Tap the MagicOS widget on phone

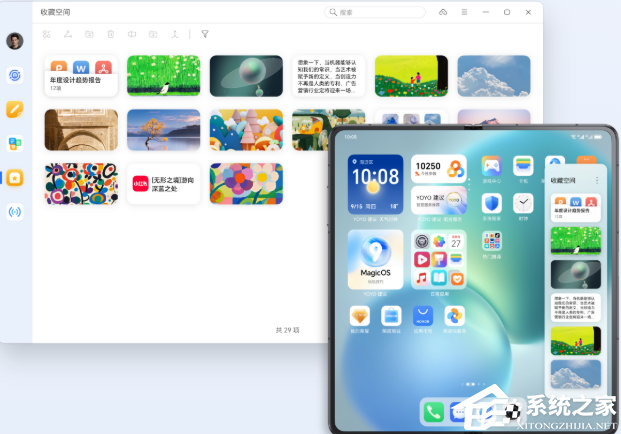coord(375,259)
